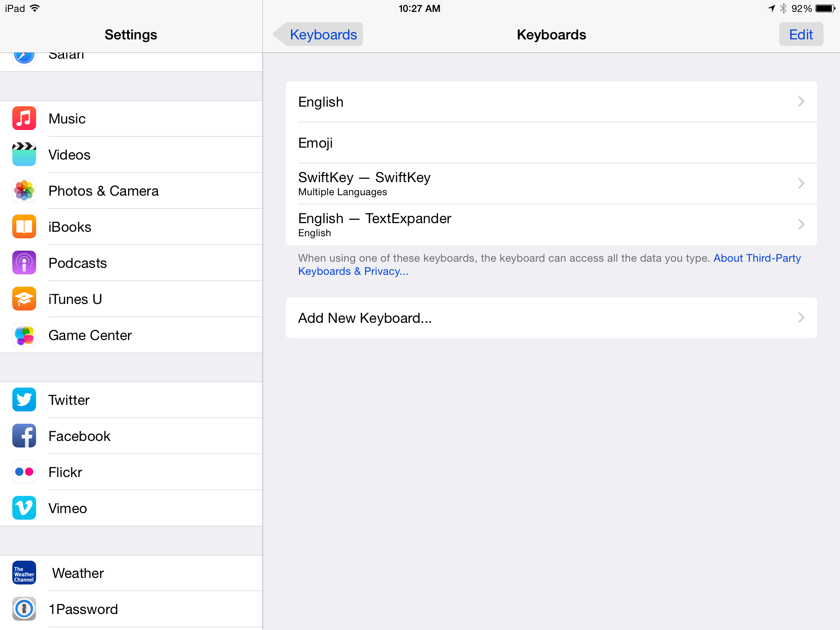Open the Flickr settings label

(x=65, y=472)
